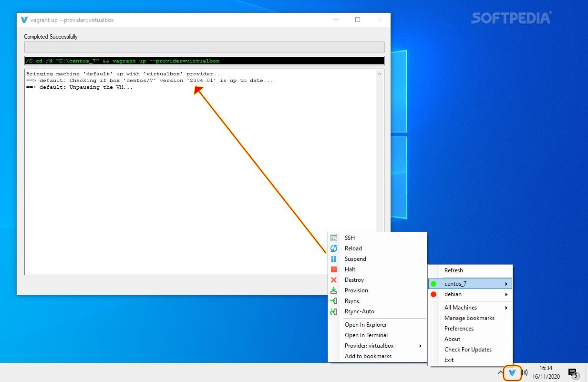Maximize the vagrant up window
The height and width of the screenshot is (382, 588).
click(x=358, y=20)
